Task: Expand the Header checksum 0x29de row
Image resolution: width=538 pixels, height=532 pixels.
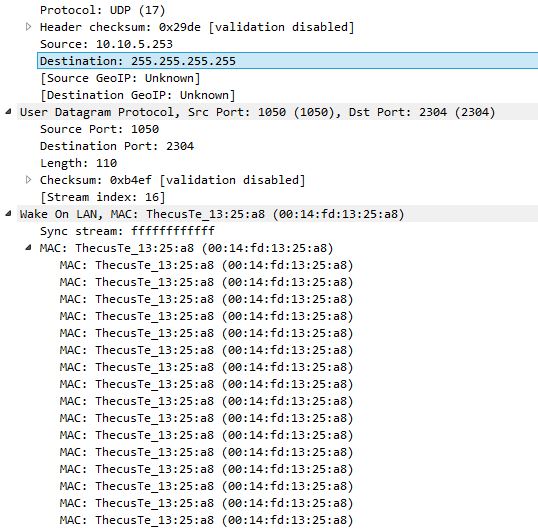Action: (x=29, y=27)
